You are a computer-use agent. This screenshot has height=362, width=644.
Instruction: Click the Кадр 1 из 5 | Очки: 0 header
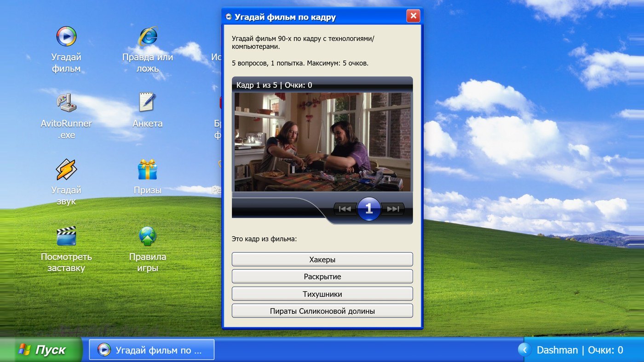click(x=274, y=85)
